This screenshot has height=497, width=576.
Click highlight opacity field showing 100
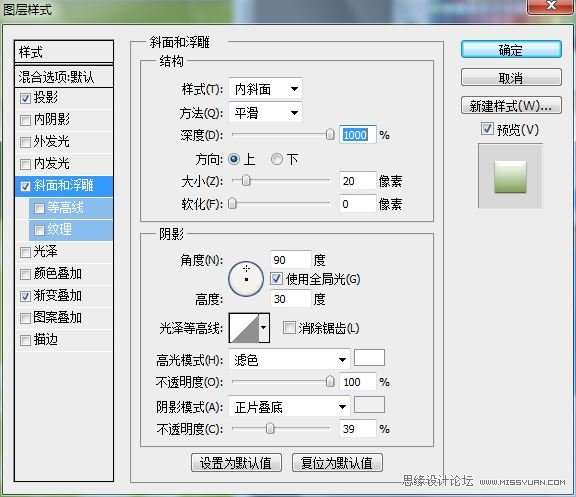357,382
